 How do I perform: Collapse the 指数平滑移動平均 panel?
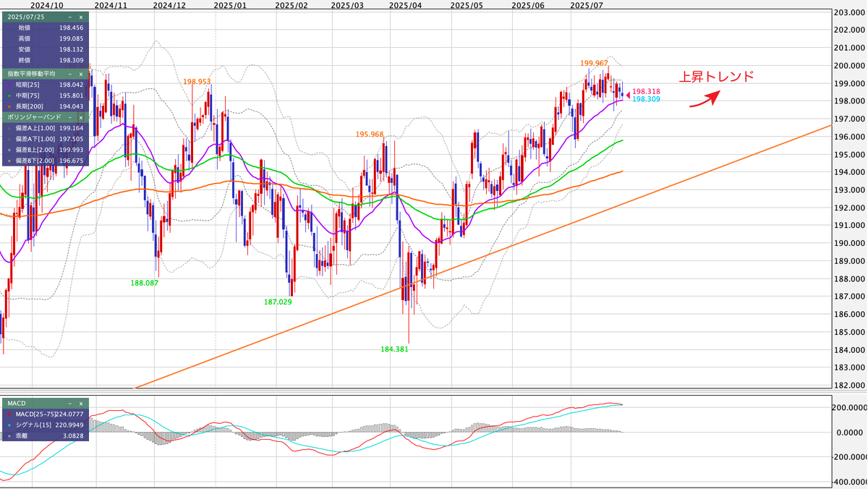click(69, 74)
